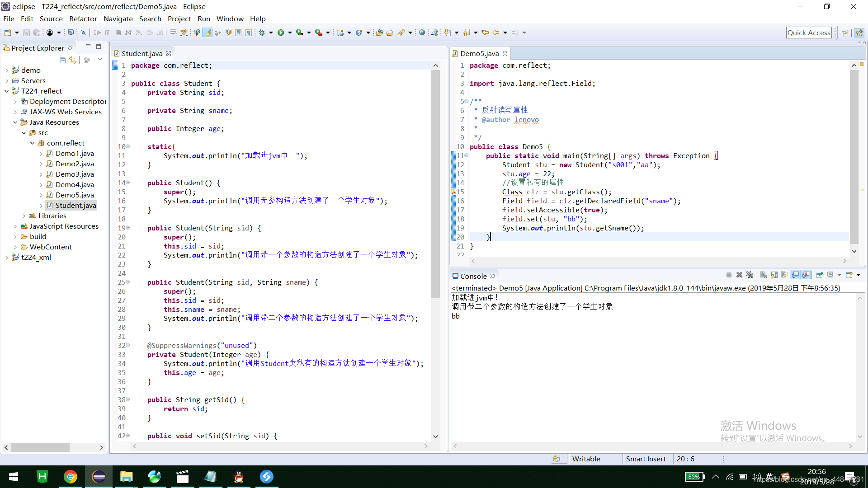Click the New file toolbar icon

coord(8,33)
